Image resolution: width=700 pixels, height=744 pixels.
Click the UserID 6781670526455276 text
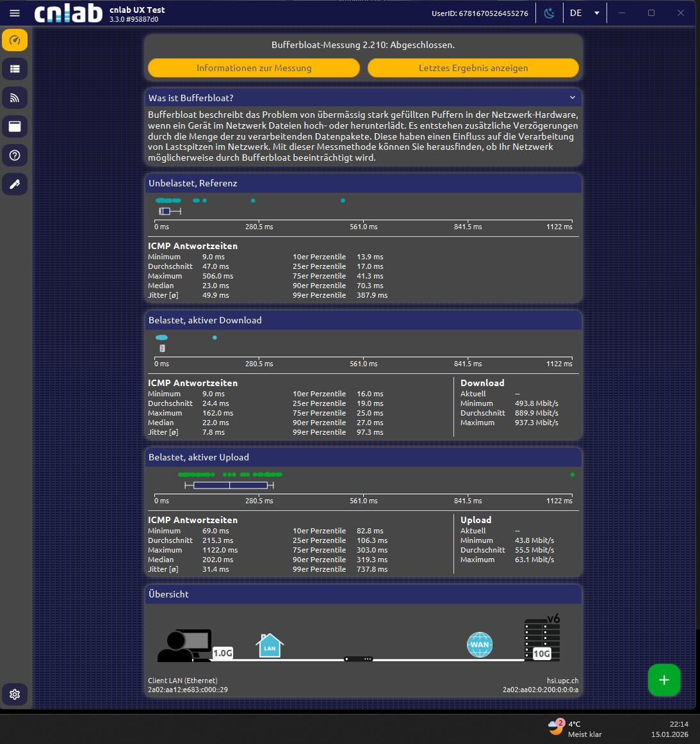[480, 13]
